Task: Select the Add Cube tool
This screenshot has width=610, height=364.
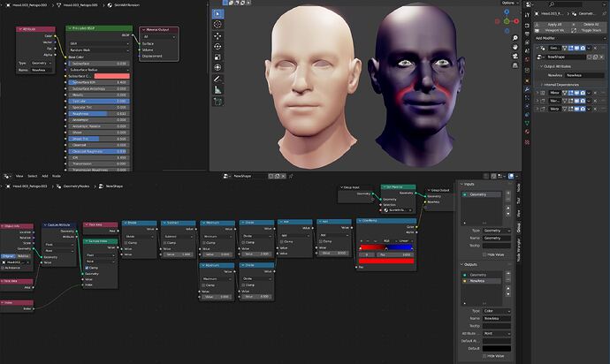Action: pyautogui.click(x=217, y=102)
